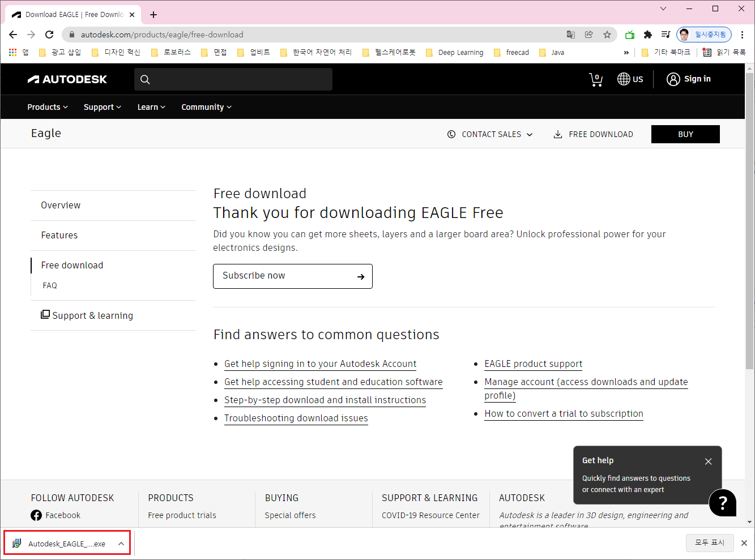The width and height of the screenshot is (755, 560).
Task: Click Special offers footer link
Action: [290, 515]
